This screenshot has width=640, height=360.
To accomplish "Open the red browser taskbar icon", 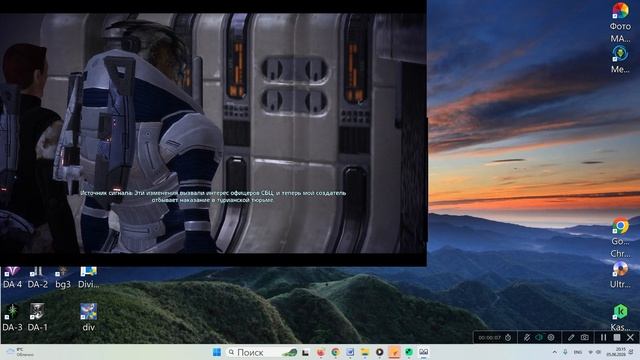I will tap(321, 352).
